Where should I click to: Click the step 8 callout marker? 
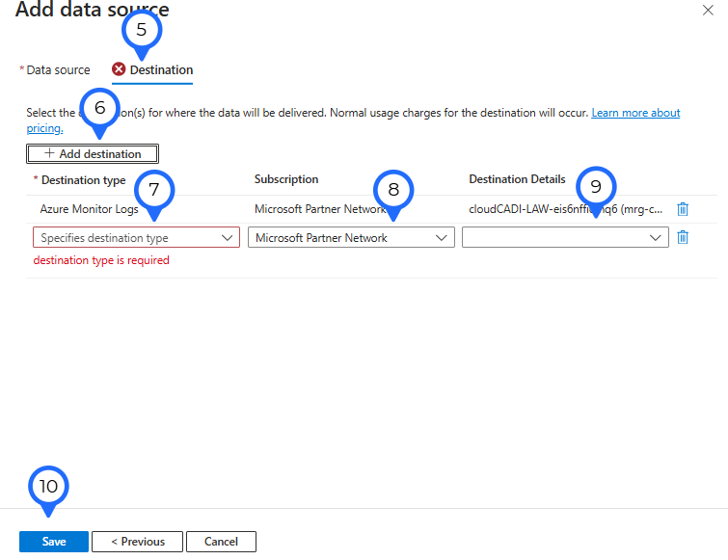[392, 190]
